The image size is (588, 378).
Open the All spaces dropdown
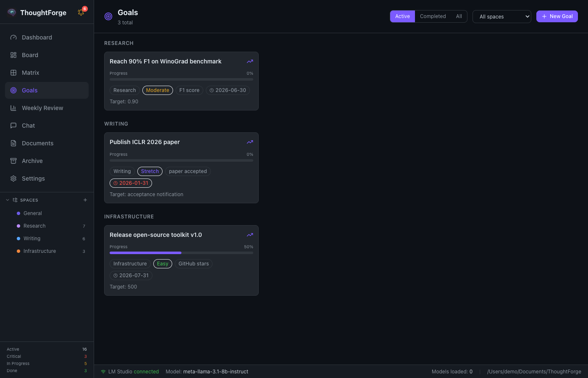coord(502,16)
